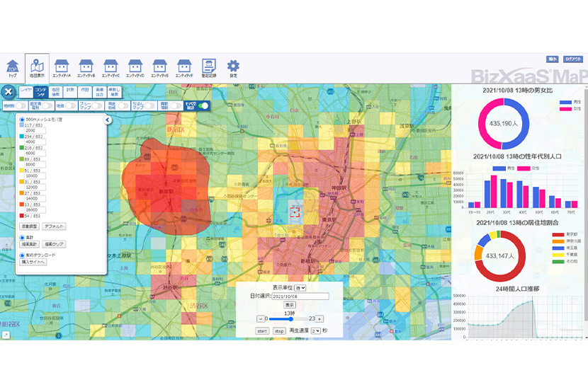The width and height of the screenshot is (588, 392).
Task: Click the 日付選択 date input field
Action: pyautogui.click(x=301, y=296)
